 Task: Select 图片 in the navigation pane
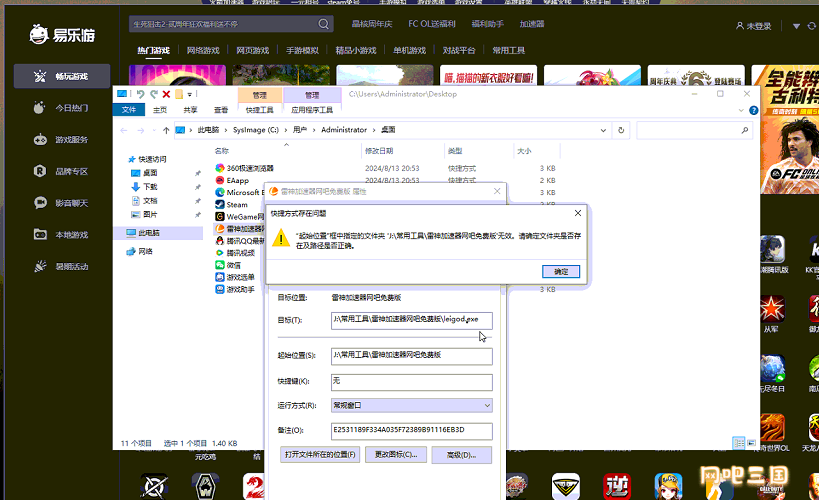coord(150,215)
